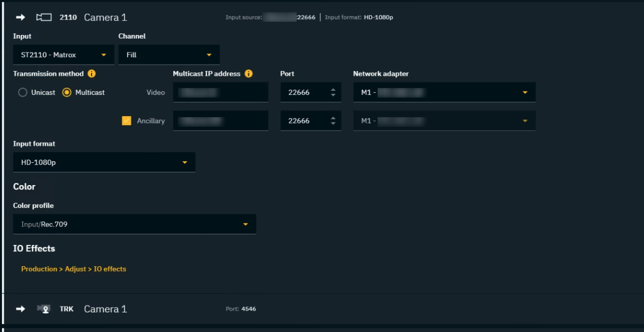Increase the Video port value
This screenshot has height=332, width=644.
click(x=333, y=90)
